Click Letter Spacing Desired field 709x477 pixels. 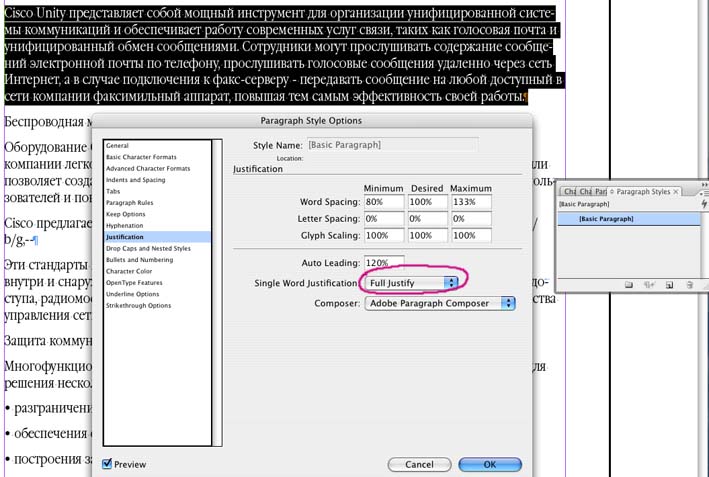tap(428, 219)
